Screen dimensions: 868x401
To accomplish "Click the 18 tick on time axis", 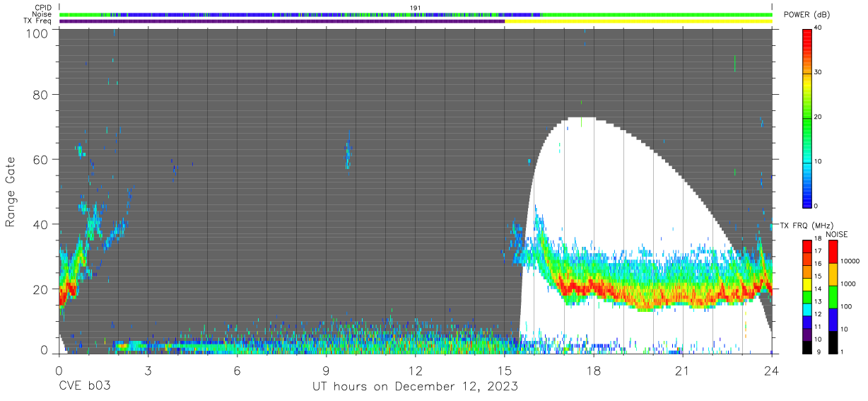I will tap(594, 371).
